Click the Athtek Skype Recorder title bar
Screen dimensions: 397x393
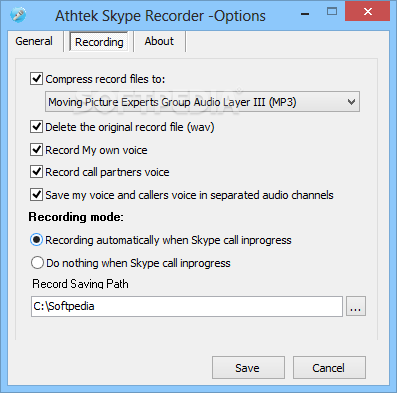tap(160, 16)
